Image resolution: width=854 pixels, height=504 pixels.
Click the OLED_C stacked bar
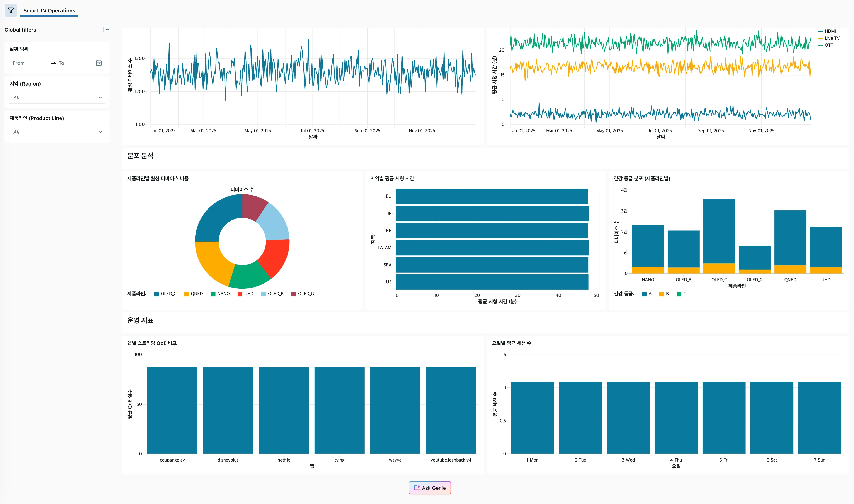click(719, 236)
